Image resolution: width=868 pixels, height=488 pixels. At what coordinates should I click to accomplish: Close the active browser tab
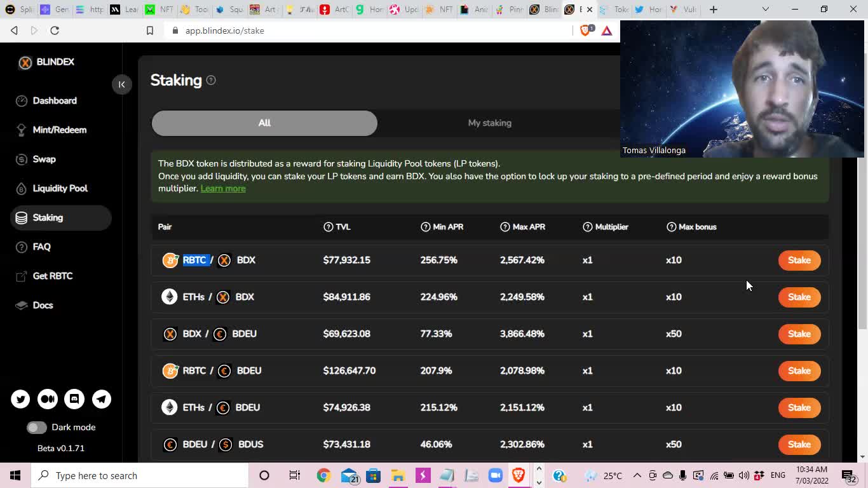pyautogui.click(x=590, y=10)
